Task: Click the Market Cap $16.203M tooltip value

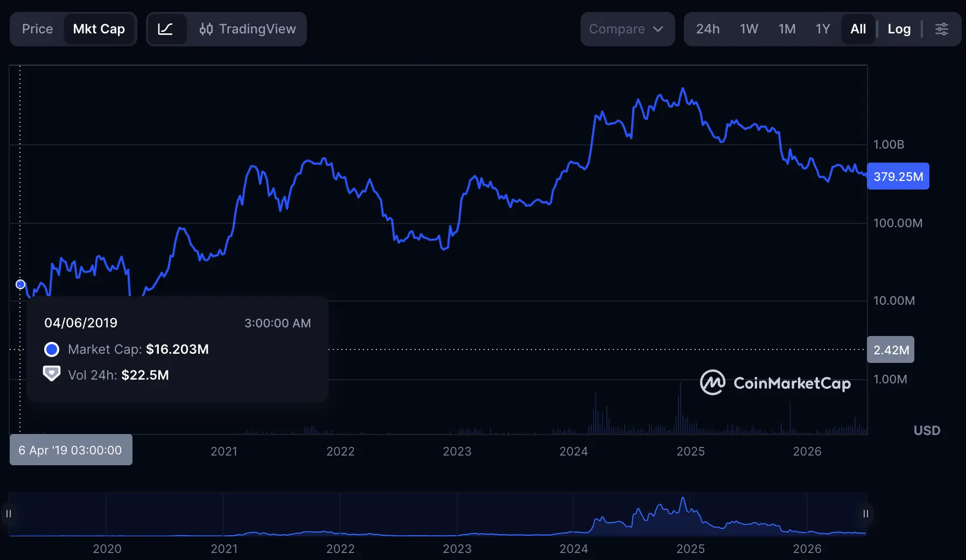Action: click(x=177, y=349)
